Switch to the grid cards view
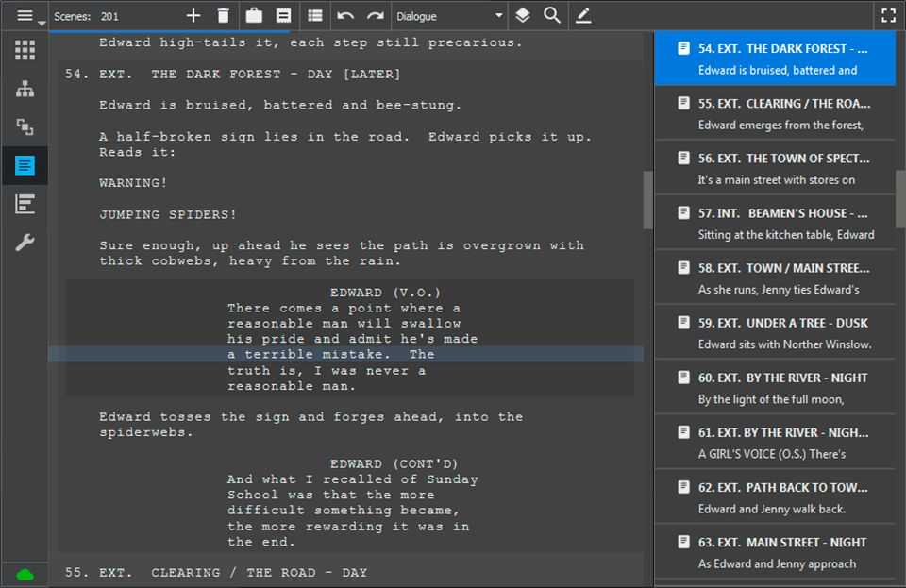 [25, 50]
